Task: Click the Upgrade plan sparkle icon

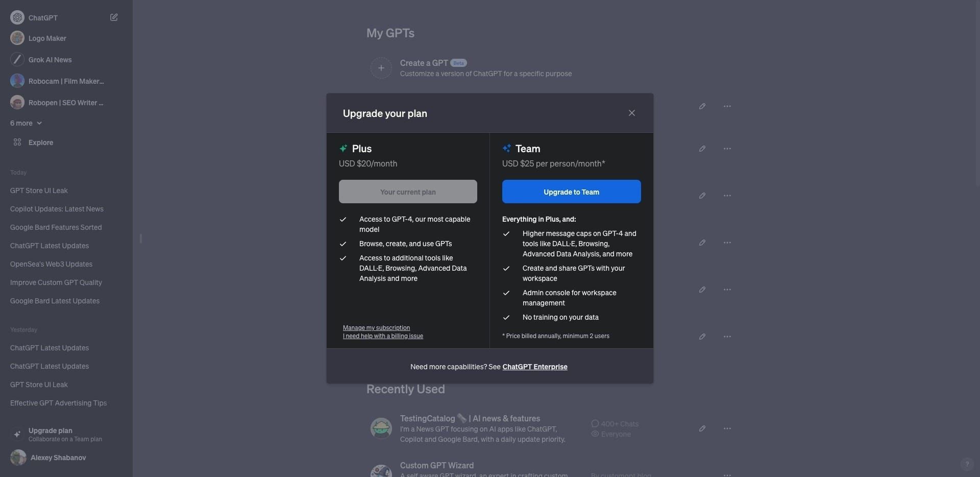Action: pyautogui.click(x=17, y=434)
